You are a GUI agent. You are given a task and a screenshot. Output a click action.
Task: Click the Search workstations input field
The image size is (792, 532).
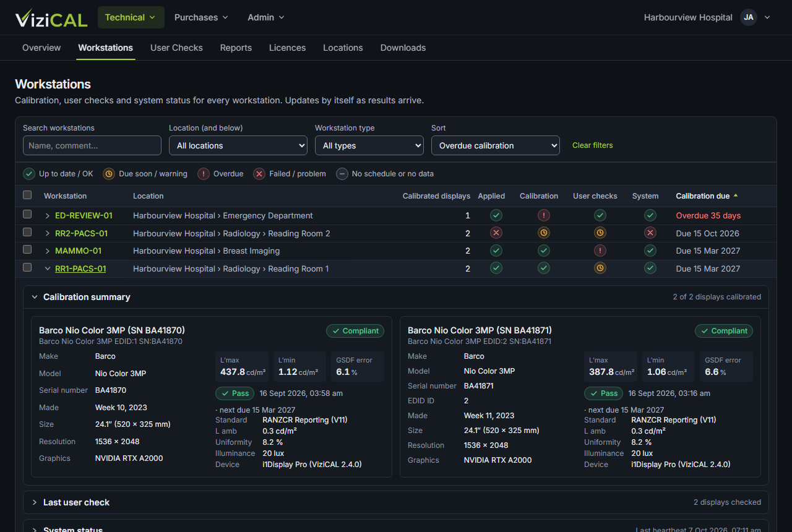tap(92, 145)
